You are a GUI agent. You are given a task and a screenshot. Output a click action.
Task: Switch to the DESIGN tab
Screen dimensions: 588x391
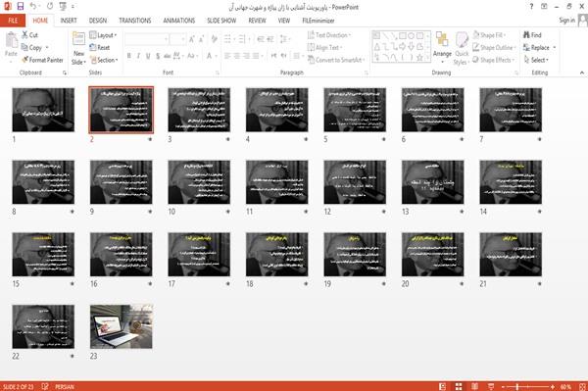click(x=98, y=21)
